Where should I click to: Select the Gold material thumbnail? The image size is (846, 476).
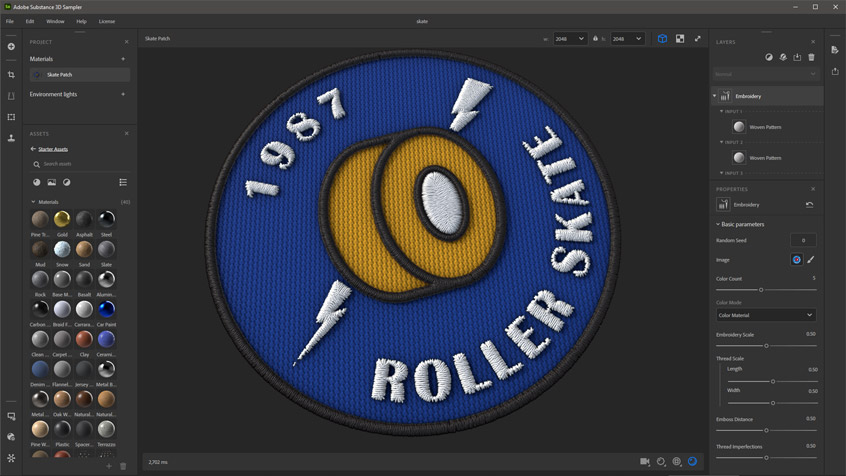click(62, 219)
